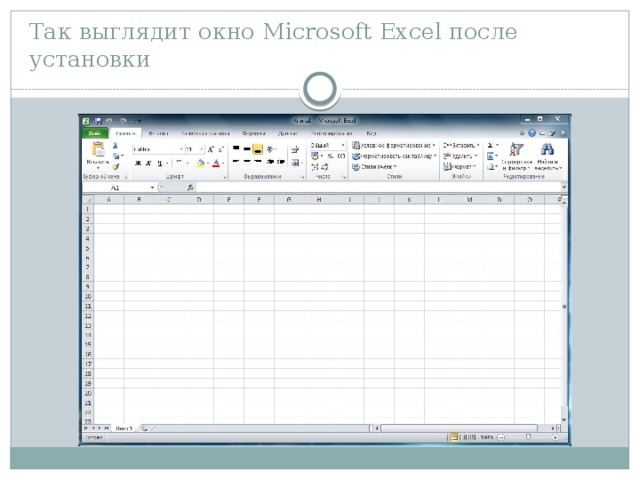Click the Decrease Font Size icon
640x480 pixels.
click(x=221, y=149)
